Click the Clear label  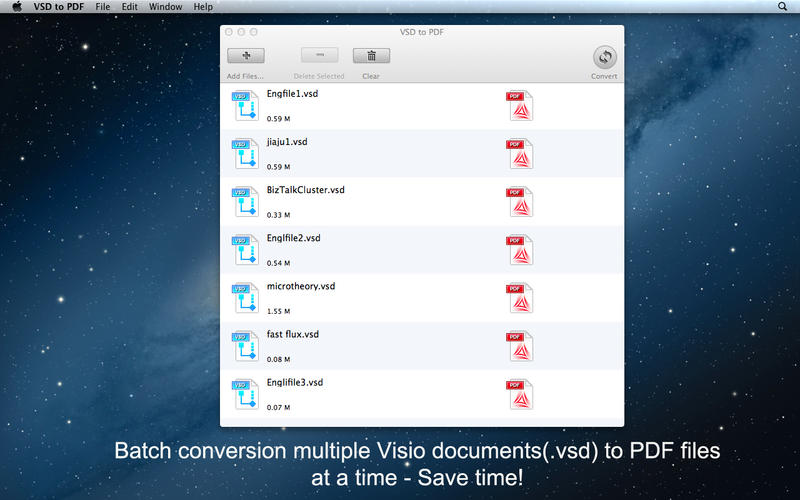click(x=371, y=76)
